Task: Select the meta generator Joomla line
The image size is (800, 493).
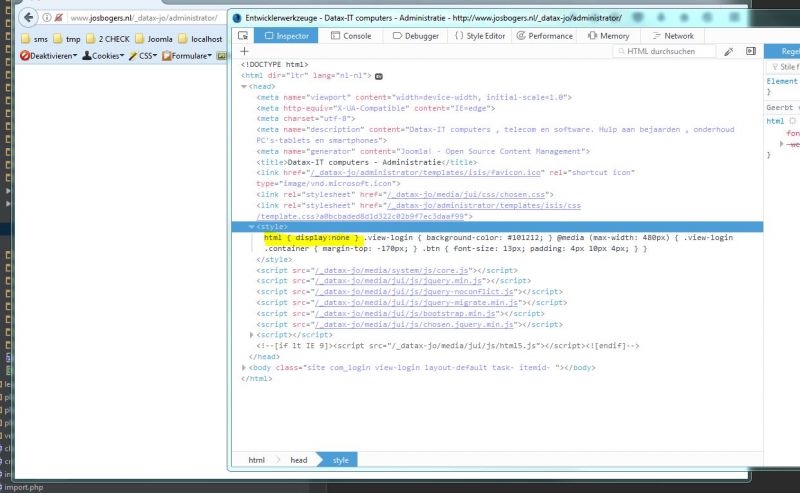Action: click(x=423, y=152)
